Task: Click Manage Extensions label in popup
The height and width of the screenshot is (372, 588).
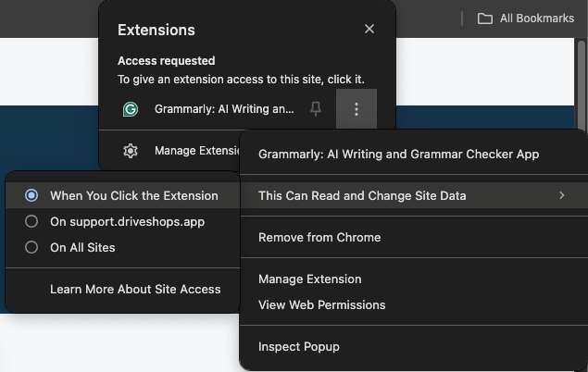Action: coord(197,151)
